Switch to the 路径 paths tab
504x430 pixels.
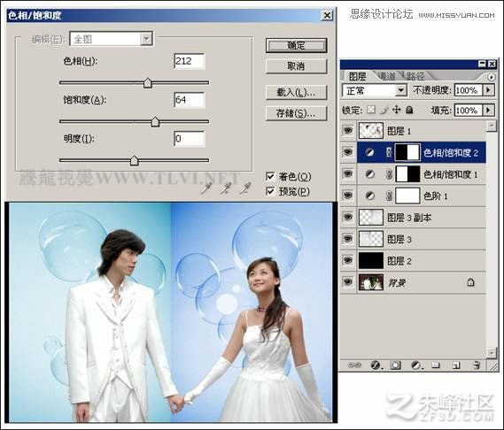(415, 76)
